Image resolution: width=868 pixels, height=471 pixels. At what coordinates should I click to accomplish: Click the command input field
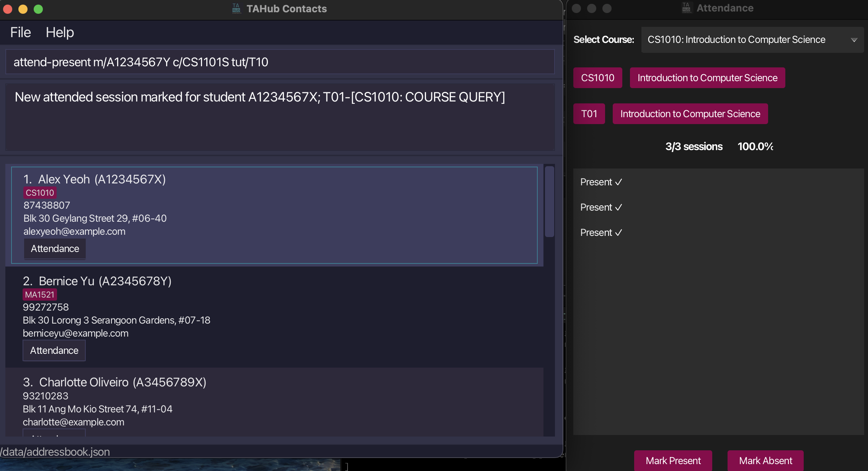tap(279, 62)
